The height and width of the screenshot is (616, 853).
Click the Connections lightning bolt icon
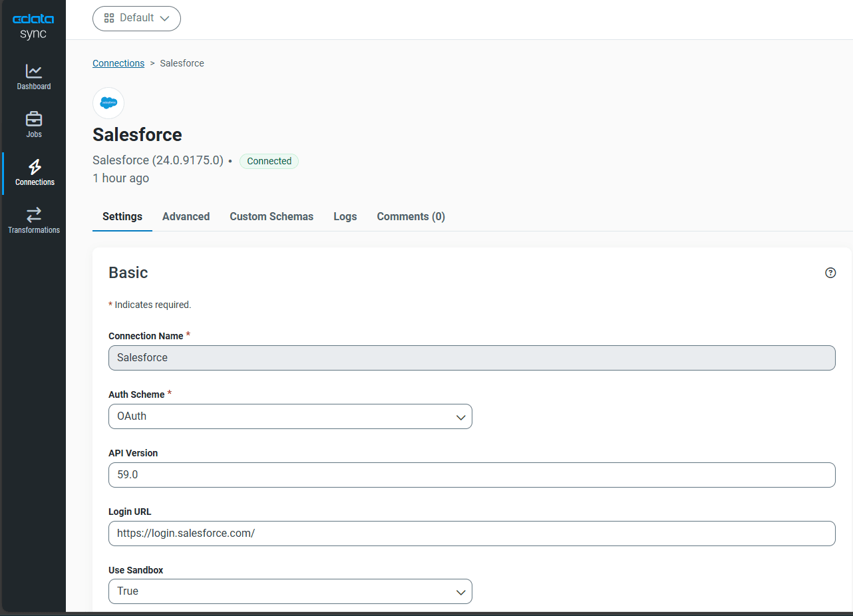coord(33,168)
